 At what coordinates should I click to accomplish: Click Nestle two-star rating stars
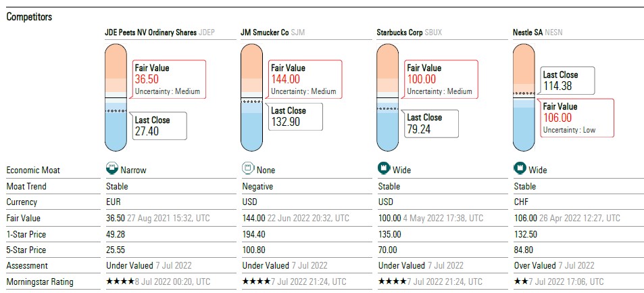click(x=522, y=281)
